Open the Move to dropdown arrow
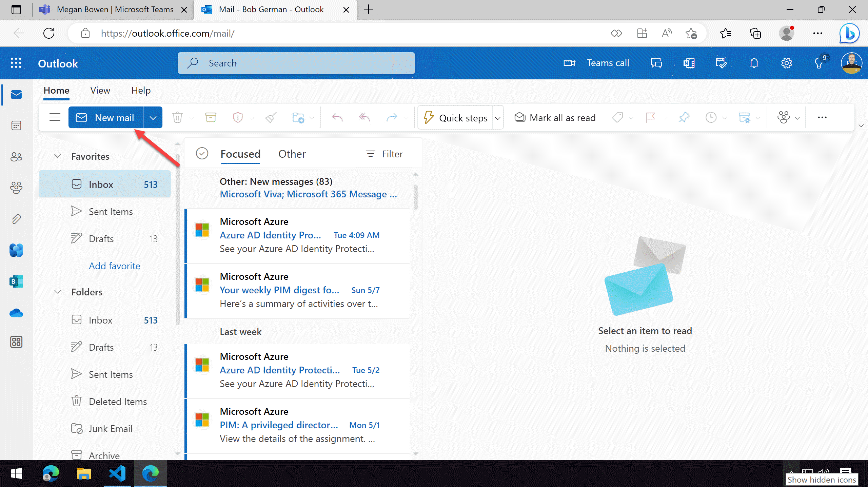868x487 pixels. (x=312, y=118)
